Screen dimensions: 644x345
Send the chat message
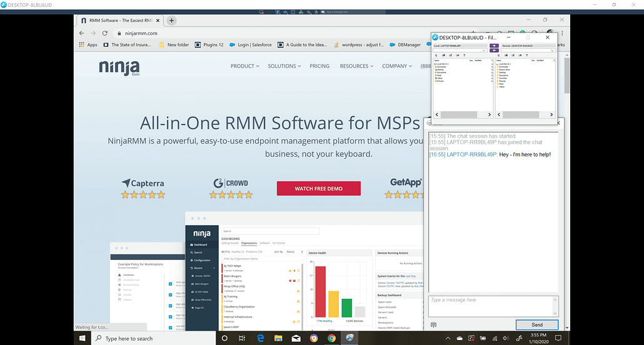coord(536,325)
